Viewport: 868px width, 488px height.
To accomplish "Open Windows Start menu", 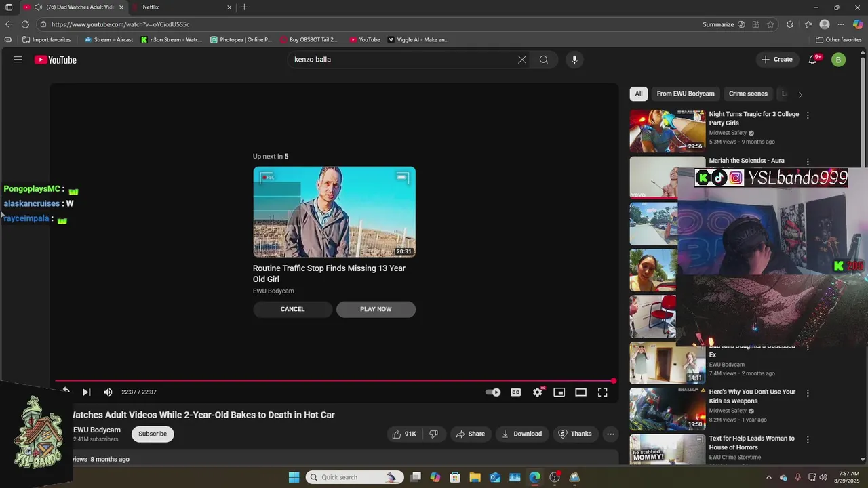I will point(294,477).
